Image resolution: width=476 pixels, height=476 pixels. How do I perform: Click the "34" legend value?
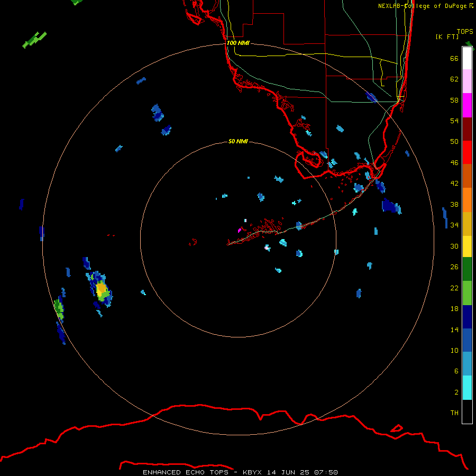point(454,225)
